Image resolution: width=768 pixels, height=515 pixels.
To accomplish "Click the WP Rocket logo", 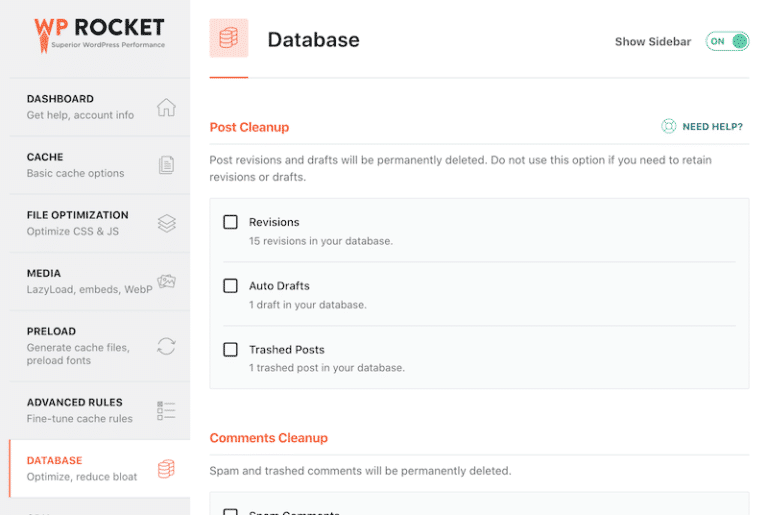I will tap(98, 35).
